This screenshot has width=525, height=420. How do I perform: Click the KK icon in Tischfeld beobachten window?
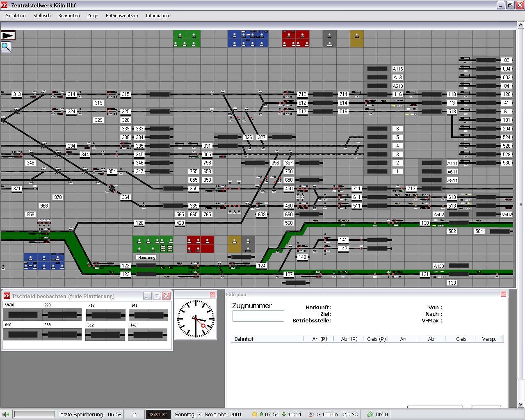(x=7, y=296)
